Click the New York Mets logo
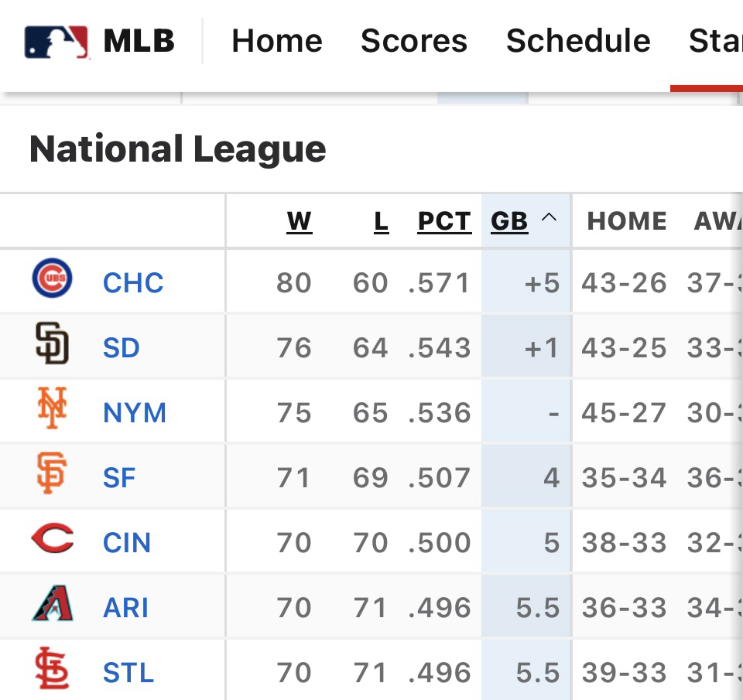Image resolution: width=743 pixels, height=700 pixels. 52,409
